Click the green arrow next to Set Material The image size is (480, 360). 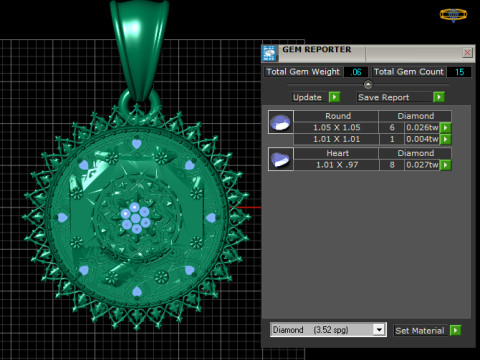[455, 330]
